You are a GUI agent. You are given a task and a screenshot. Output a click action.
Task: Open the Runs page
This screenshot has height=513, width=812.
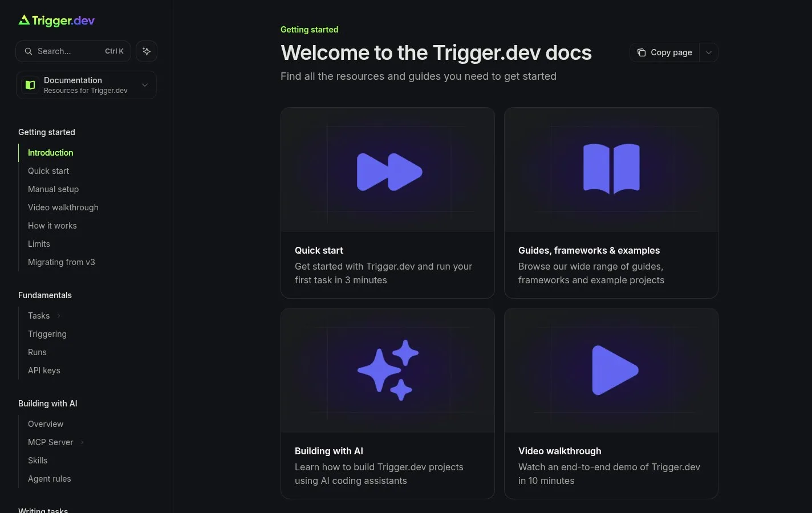pyautogui.click(x=37, y=352)
